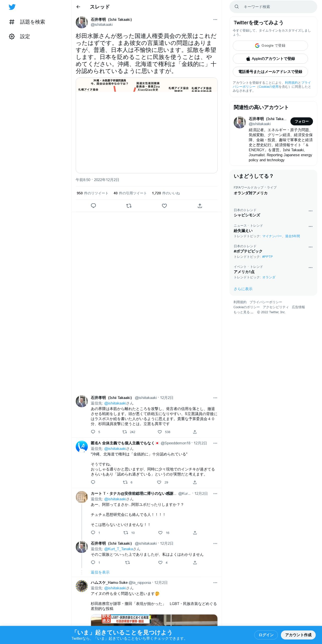Follow 石井孝明 with フォロー button

click(x=302, y=121)
